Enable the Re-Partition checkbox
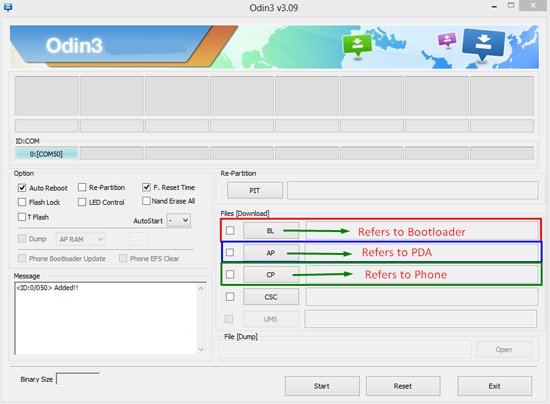 82,187
